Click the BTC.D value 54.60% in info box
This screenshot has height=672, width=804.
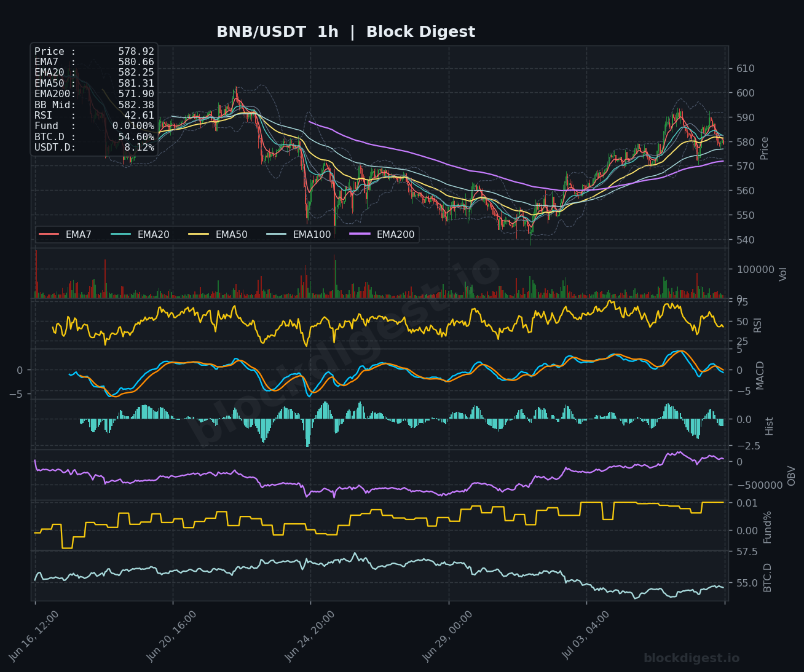coord(136,137)
